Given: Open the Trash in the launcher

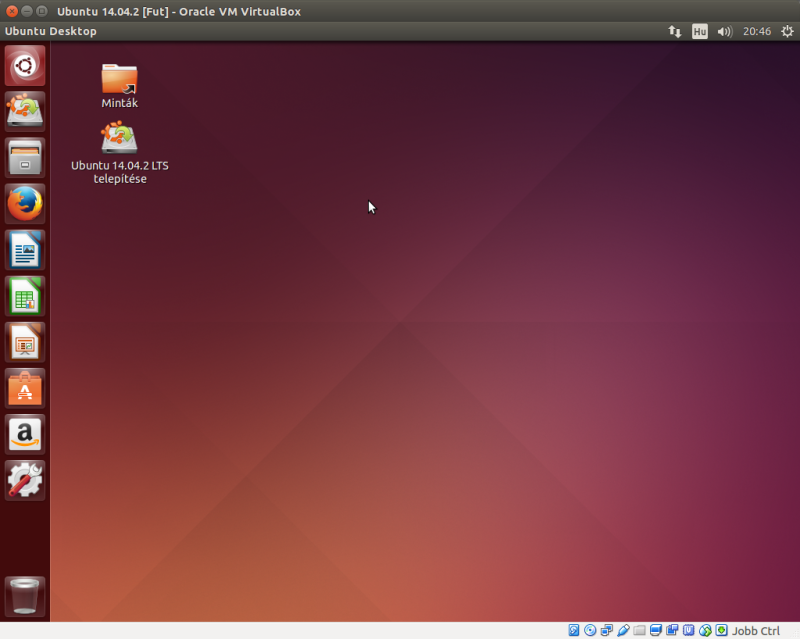Looking at the screenshot, I should pyautogui.click(x=25, y=596).
